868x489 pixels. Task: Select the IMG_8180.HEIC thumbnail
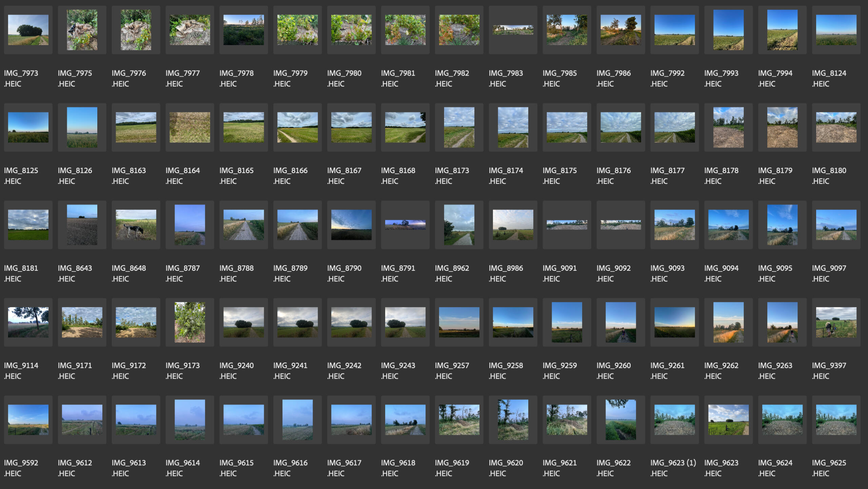[x=836, y=127]
